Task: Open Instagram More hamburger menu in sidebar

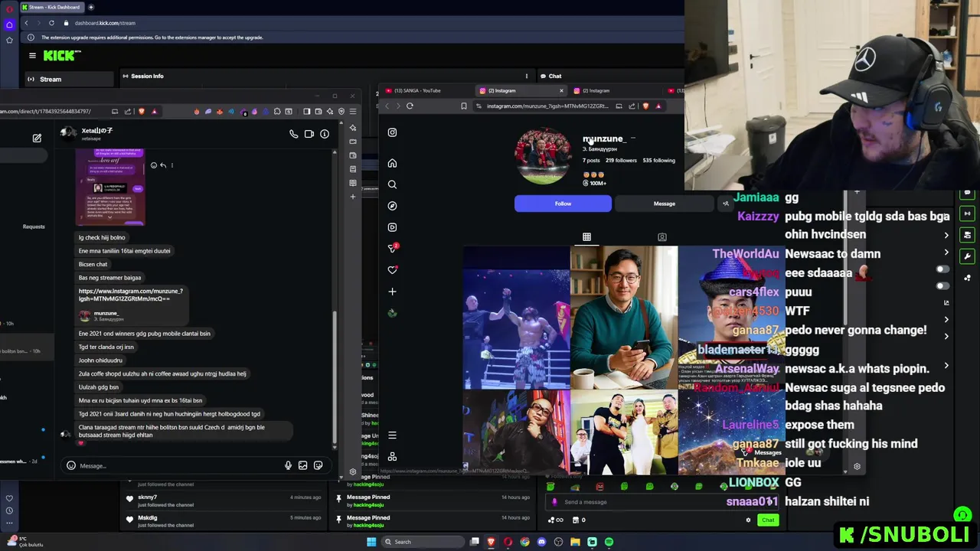Action: 392,435
